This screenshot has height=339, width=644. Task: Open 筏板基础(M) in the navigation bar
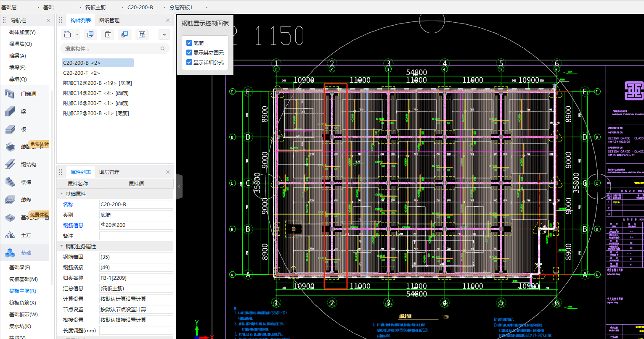click(24, 279)
